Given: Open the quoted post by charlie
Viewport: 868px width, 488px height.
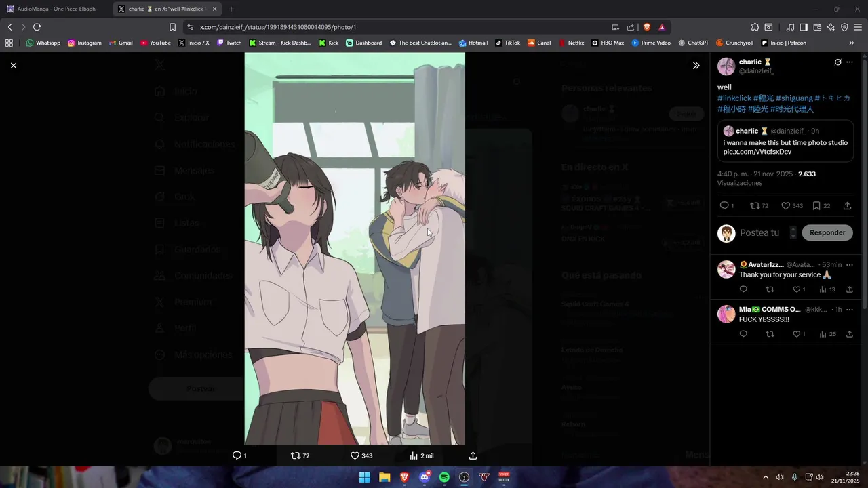Looking at the screenshot, I should [785, 141].
